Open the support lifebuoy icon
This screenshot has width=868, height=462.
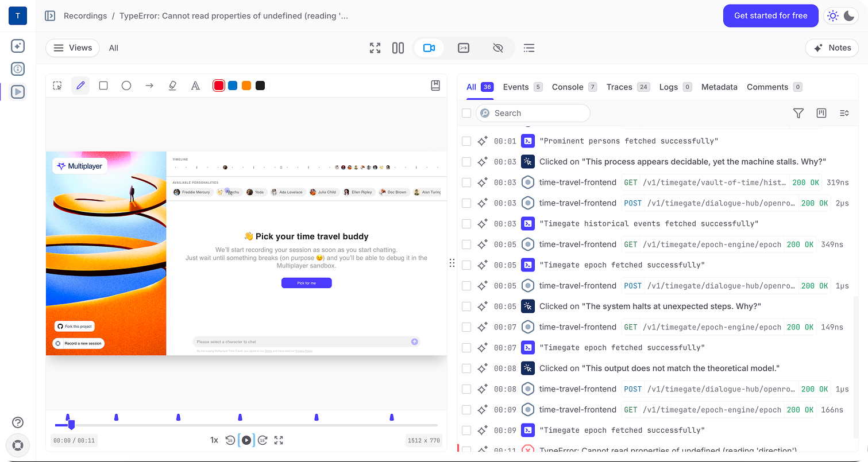pyautogui.click(x=18, y=445)
